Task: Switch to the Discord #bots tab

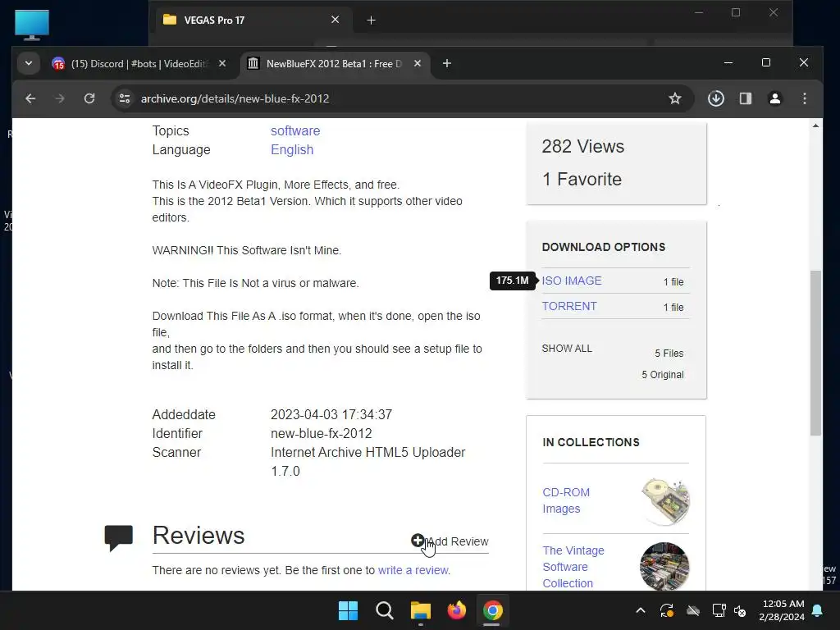Action: pyautogui.click(x=138, y=64)
